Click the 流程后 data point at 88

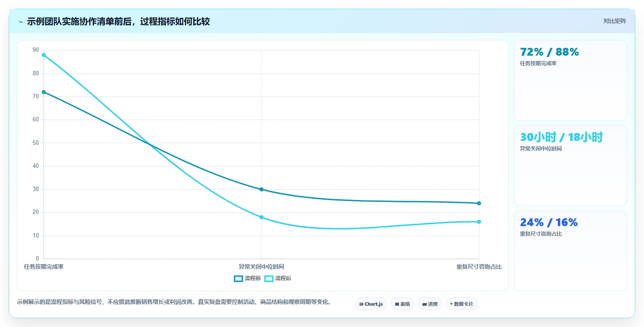coord(44,55)
